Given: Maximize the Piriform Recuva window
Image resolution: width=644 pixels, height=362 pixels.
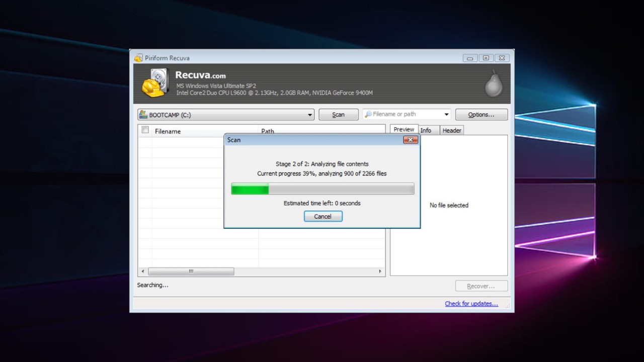Looking at the screenshot, I should pyautogui.click(x=486, y=58).
